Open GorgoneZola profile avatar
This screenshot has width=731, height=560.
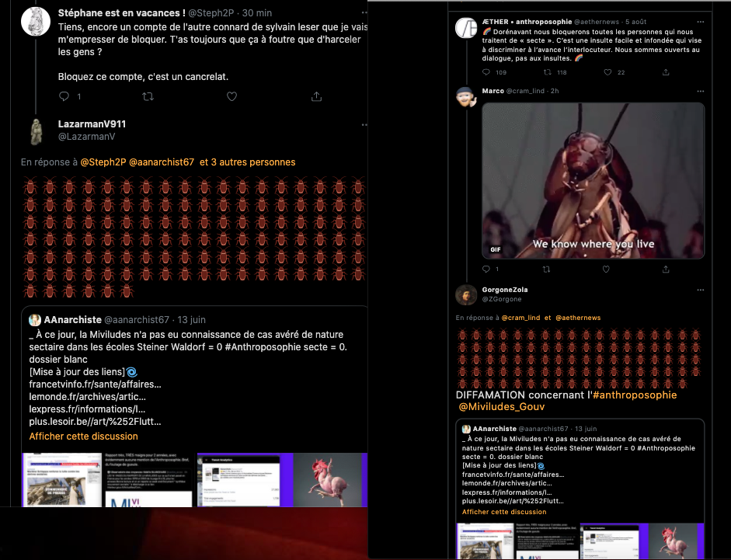[466, 294]
